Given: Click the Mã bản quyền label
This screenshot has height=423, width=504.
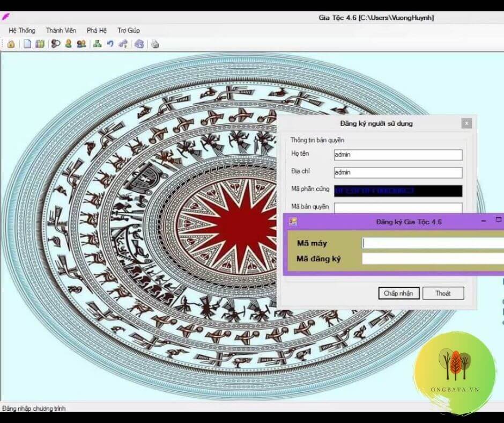Looking at the screenshot, I should click(x=310, y=206).
